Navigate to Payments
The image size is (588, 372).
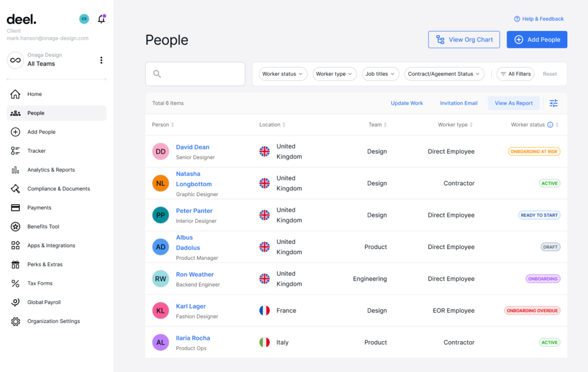[39, 208]
